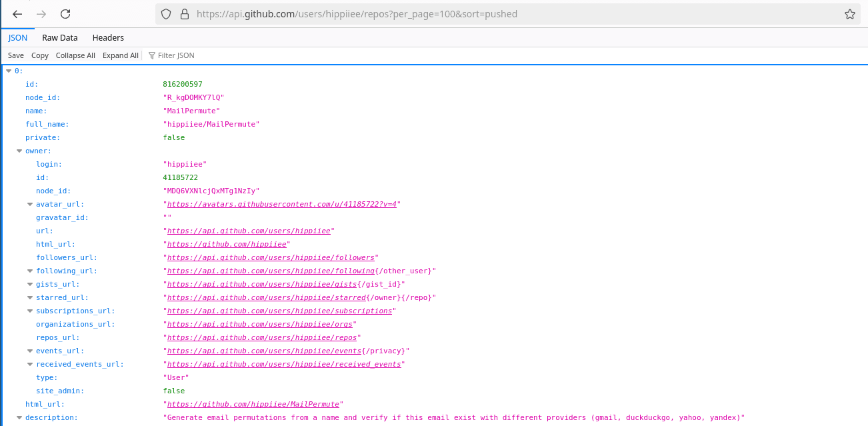
Task: Open the shield tracking protection icon
Action: pos(167,14)
